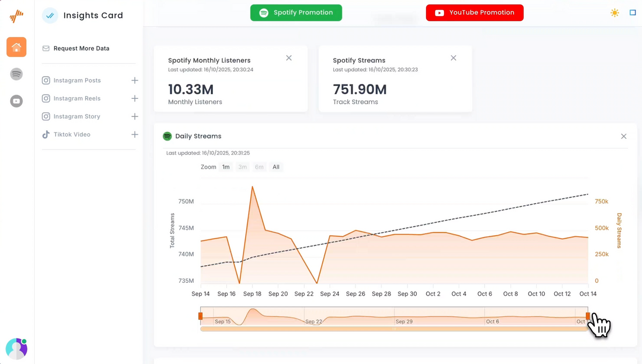642x364 pixels.
Task: Click Request More Data link
Action: 81,49
